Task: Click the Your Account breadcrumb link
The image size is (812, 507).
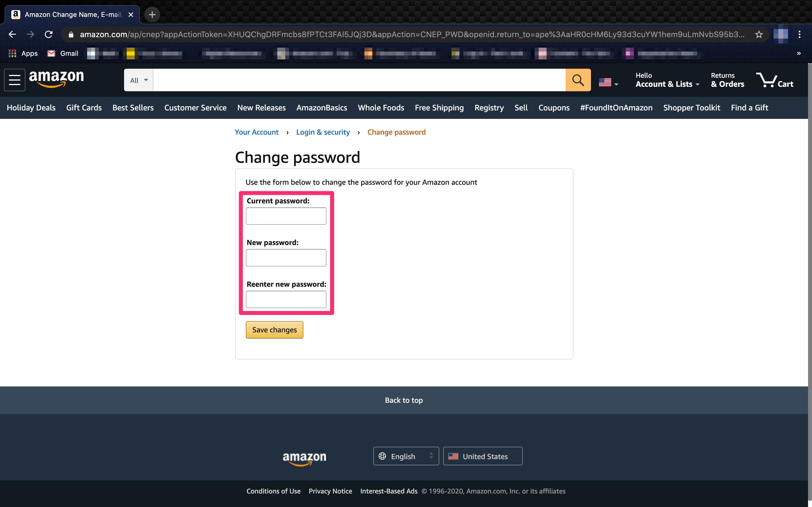Action: coord(256,132)
